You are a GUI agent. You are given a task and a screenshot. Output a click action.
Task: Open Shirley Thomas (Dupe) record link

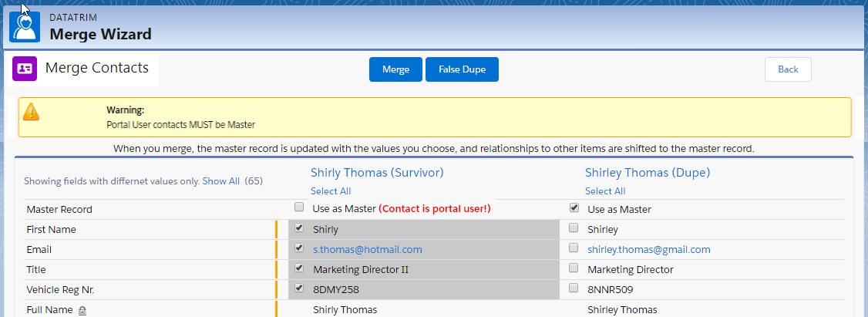647,172
